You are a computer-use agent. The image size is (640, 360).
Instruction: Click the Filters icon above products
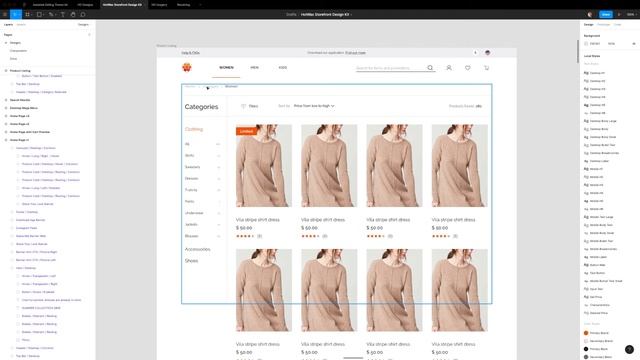(243, 106)
